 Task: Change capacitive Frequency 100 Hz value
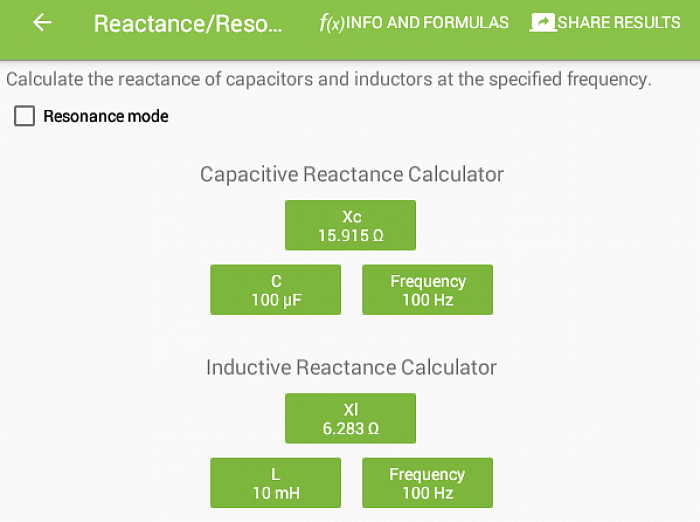tap(427, 290)
